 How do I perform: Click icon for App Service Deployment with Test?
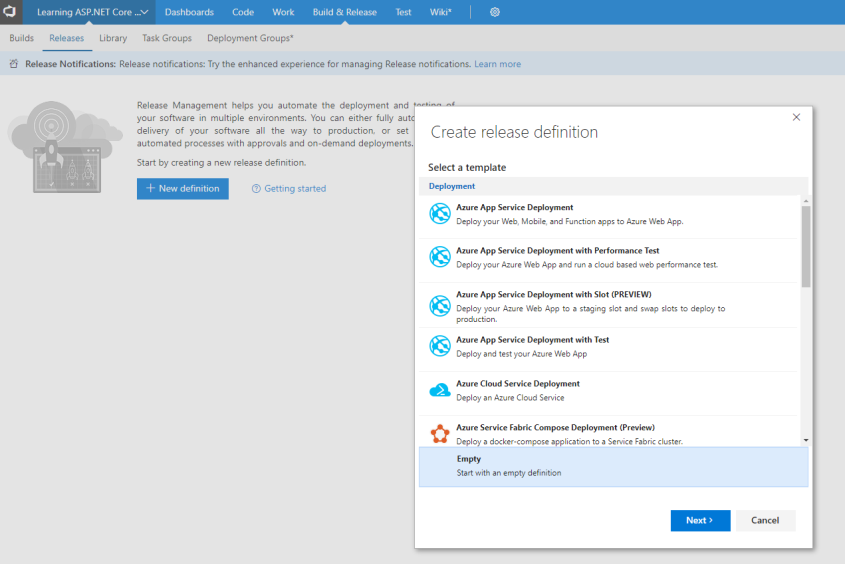[440, 346]
